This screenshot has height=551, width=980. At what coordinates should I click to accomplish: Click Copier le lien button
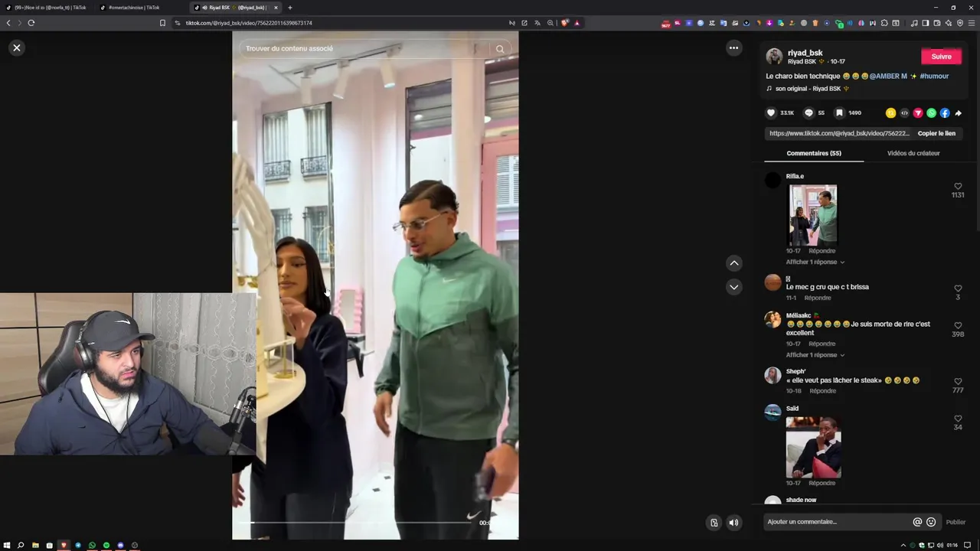pyautogui.click(x=936, y=133)
